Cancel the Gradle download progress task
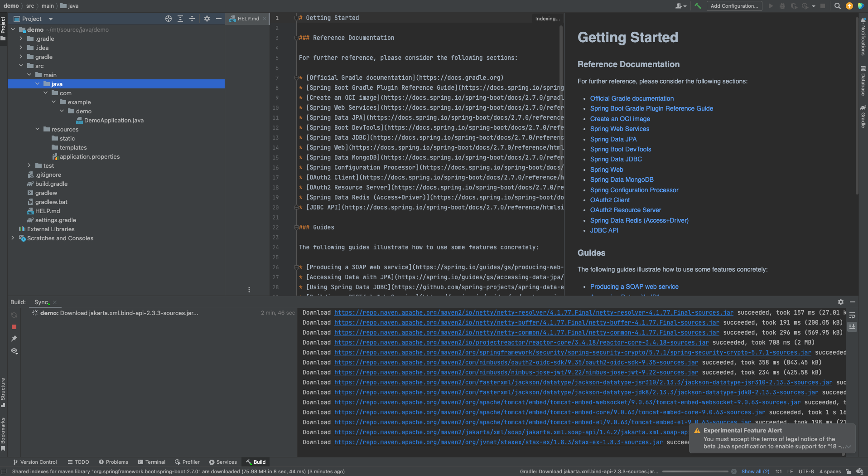The image size is (868, 476). (733, 471)
